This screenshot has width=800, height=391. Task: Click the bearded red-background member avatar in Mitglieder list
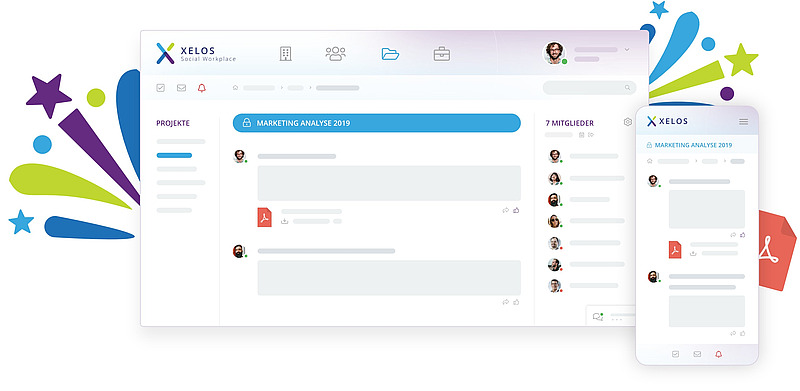pos(555,200)
